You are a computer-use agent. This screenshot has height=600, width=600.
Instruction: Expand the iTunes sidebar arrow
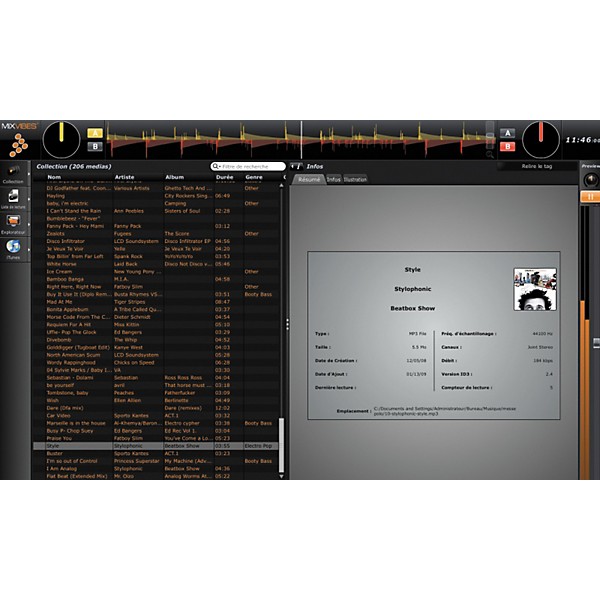tap(29, 250)
